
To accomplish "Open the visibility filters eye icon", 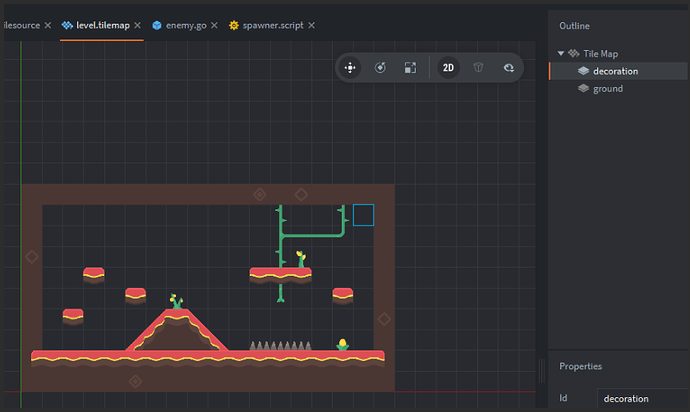I will point(509,68).
